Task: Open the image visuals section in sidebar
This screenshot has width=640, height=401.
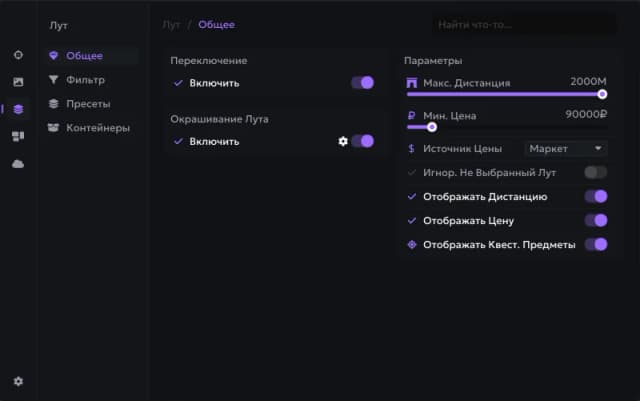Action: [x=18, y=82]
